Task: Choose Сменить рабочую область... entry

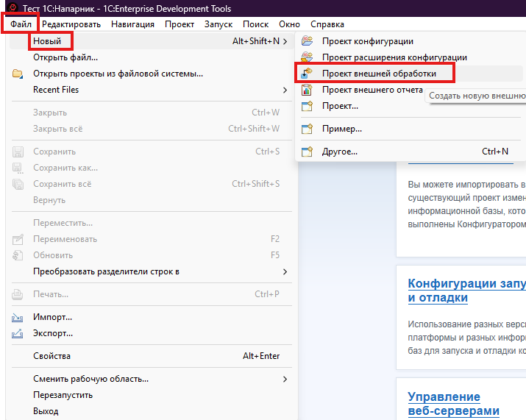Action: (x=151, y=379)
